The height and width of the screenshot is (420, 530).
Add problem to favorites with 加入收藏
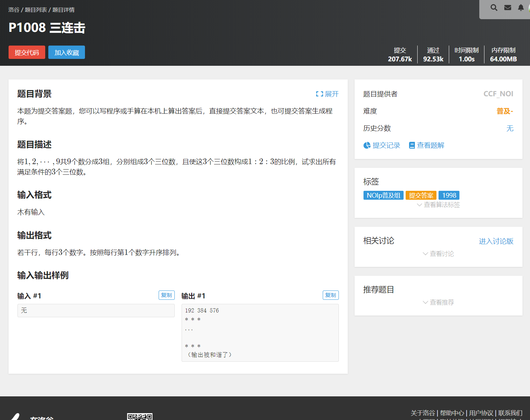[66, 52]
